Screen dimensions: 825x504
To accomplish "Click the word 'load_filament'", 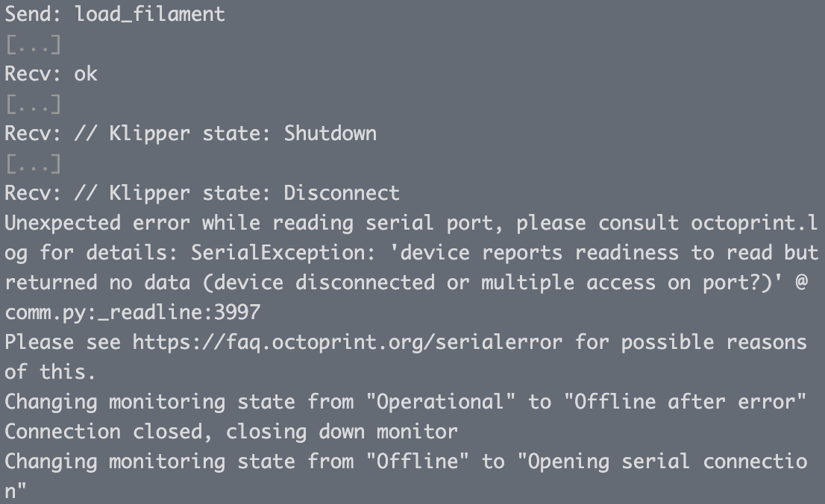I will (150, 14).
